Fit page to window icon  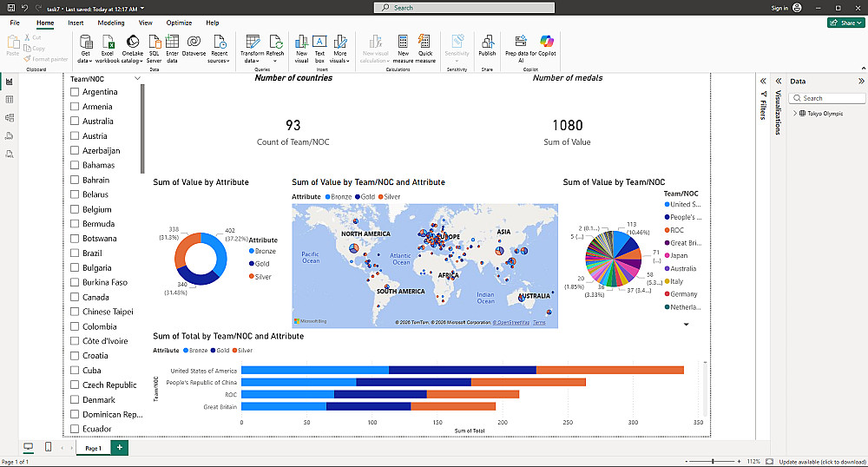click(x=769, y=462)
